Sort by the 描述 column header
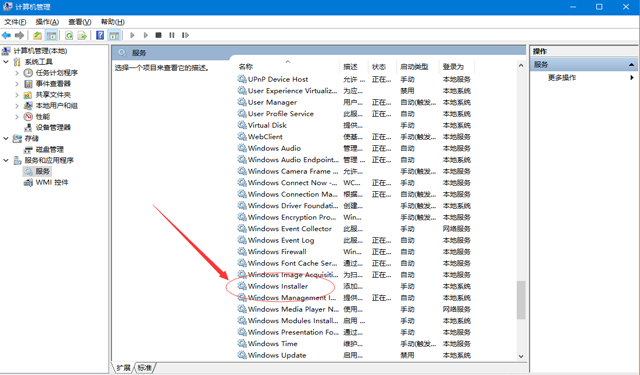Viewport: 640px width, 375px height. pos(350,67)
